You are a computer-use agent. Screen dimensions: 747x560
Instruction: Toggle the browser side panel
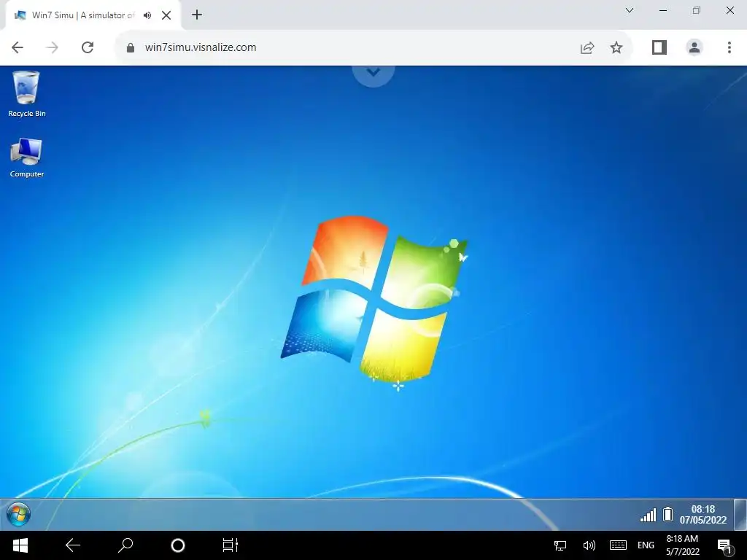click(x=659, y=47)
